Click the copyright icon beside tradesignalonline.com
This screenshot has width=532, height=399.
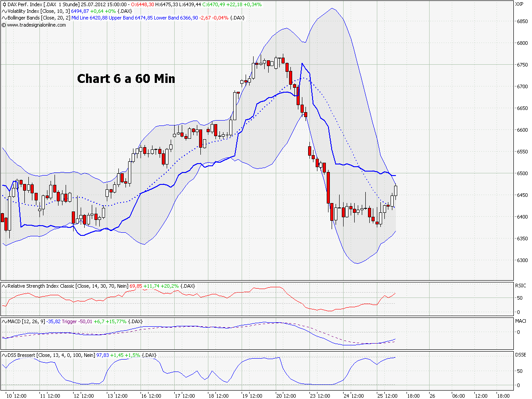(4, 25)
